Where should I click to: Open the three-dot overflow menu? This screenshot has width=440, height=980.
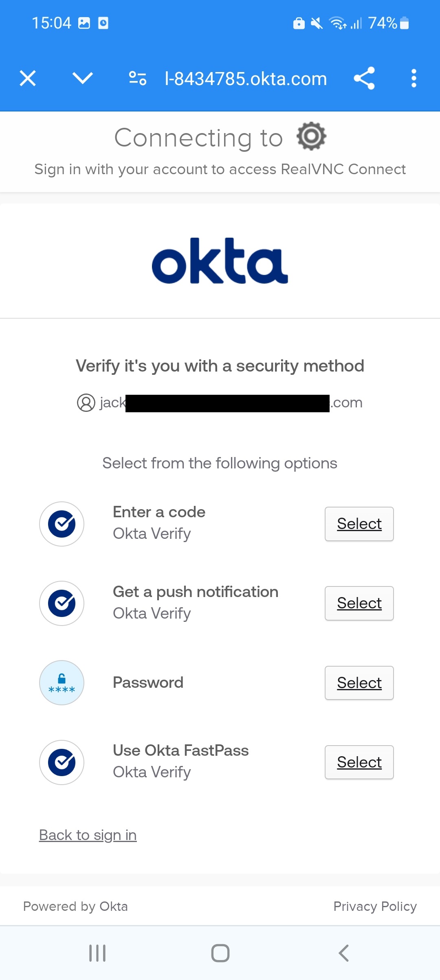point(414,78)
